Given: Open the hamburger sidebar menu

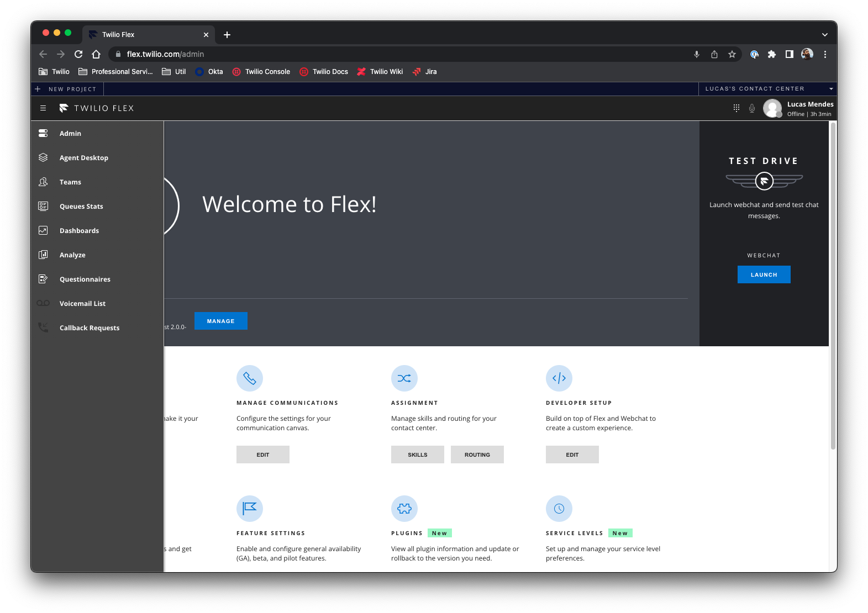Looking at the screenshot, I should (x=43, y=108).
